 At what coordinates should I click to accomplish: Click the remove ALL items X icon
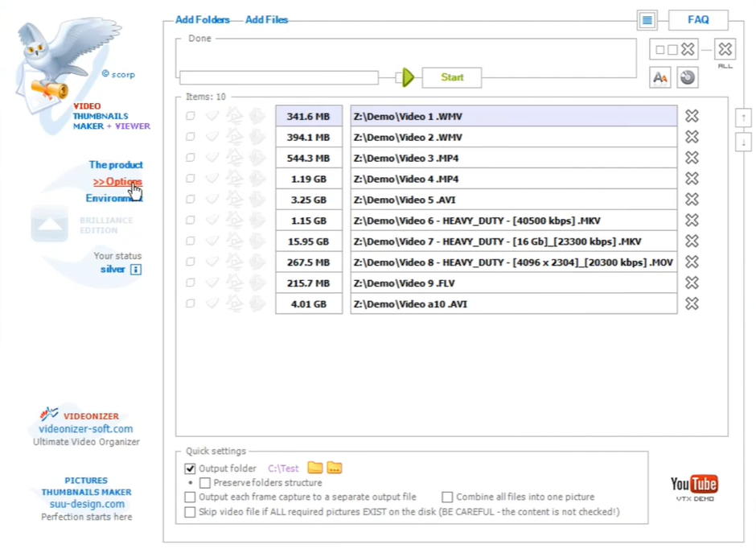click(725, 49)
